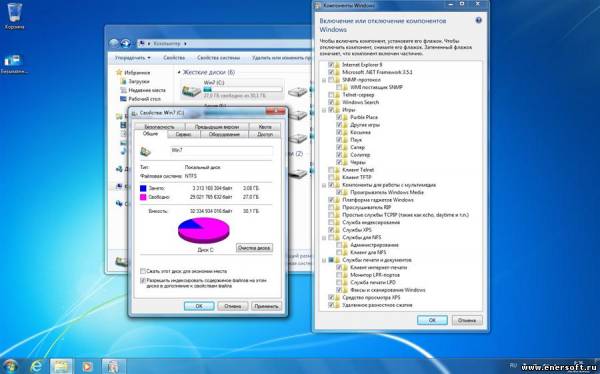600x374 pixels.
Task: Click the folder icon next to Службы XPS
Action: (x=338, y=230)
